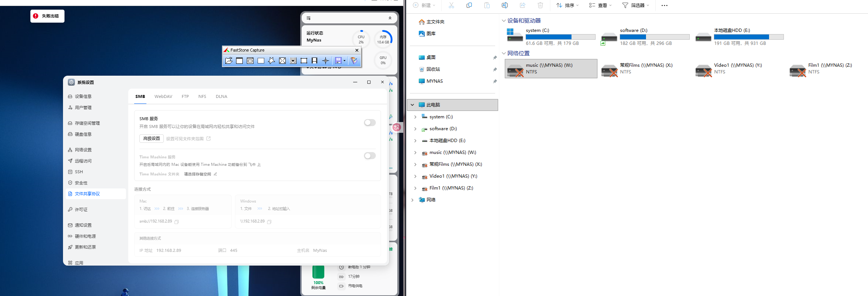Click the NAS panel menu lines icon

click(x=308, y=18)
